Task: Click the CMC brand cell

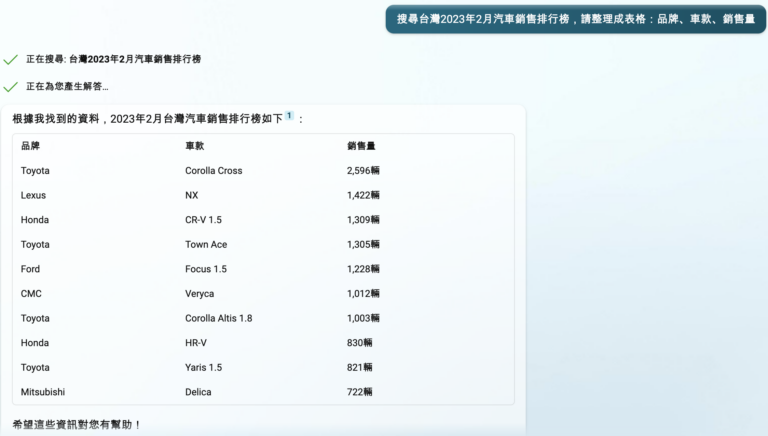Action: pyautogui.click(x=31, y=294)
